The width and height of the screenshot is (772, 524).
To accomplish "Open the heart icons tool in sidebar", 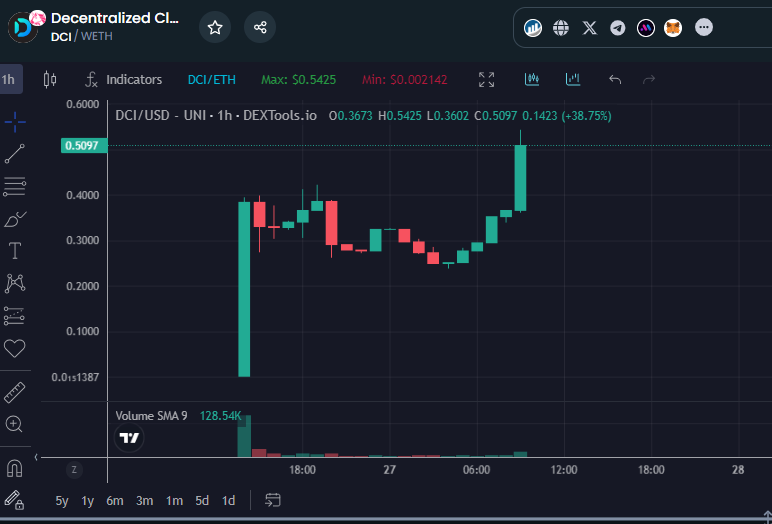I will [15, 348].
